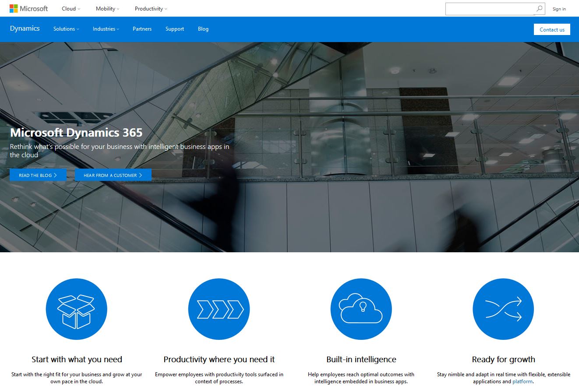
Task: Click the Dynamics brand link
Action: pyautogui.click(x=25, y=28)
